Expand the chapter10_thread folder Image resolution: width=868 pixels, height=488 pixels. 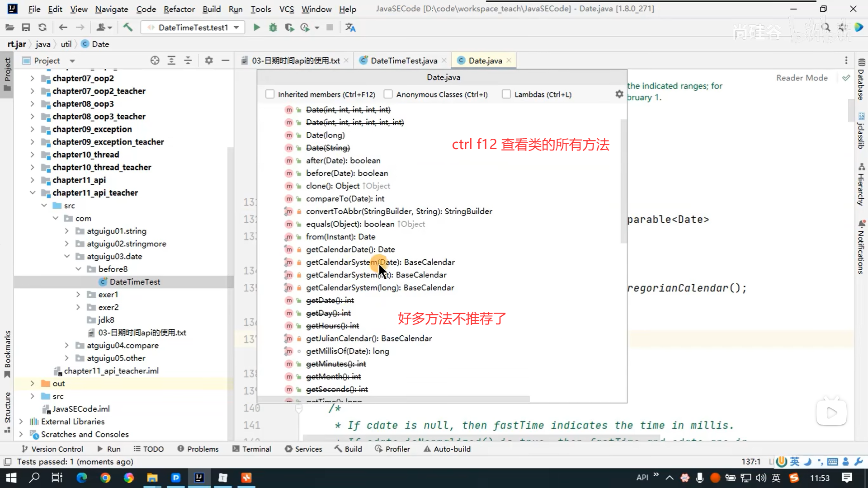32,155
